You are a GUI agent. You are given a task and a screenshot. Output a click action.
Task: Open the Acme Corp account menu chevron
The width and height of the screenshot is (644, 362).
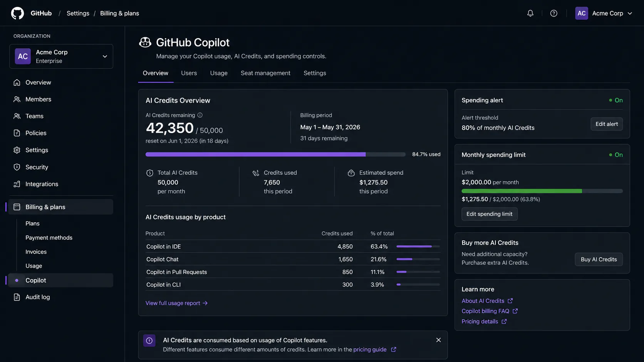pyautogui.click(x=630, y=13)
